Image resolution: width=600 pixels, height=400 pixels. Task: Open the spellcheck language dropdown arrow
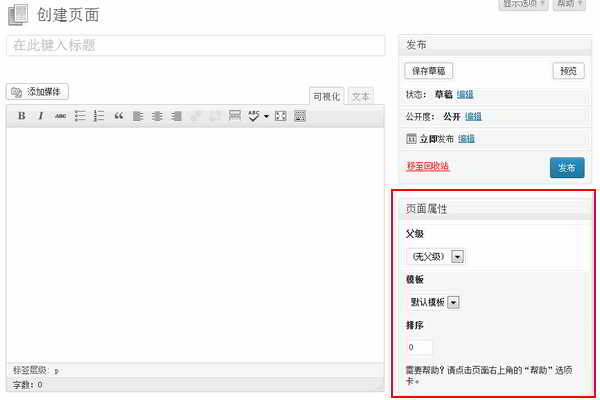pyautogui.click(x=266, y=116)
